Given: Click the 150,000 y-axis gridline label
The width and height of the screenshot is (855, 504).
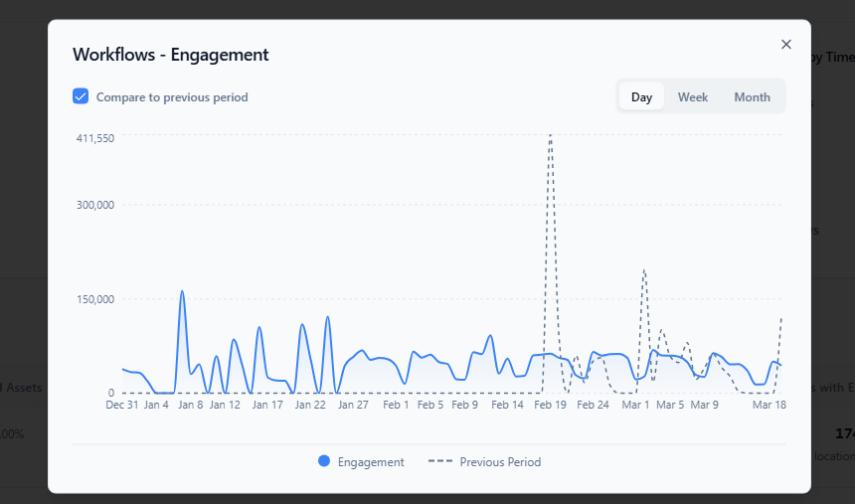Looking at the screenshot, I should (x=95, y=299).
